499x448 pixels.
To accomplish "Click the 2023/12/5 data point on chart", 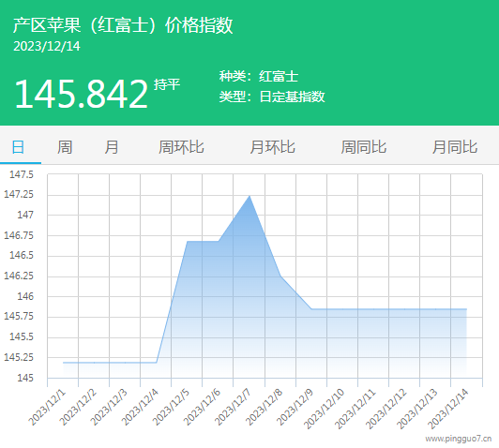I will coord(188,241).
